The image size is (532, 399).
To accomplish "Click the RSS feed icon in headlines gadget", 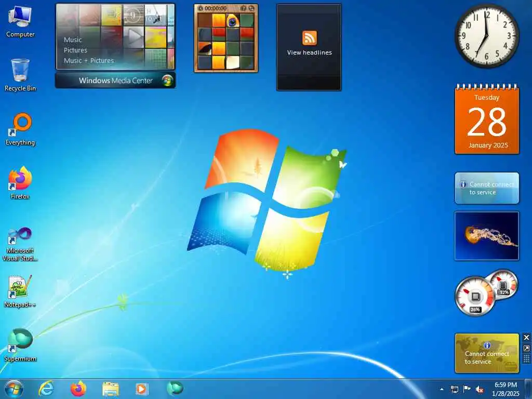I will [310, 37].
